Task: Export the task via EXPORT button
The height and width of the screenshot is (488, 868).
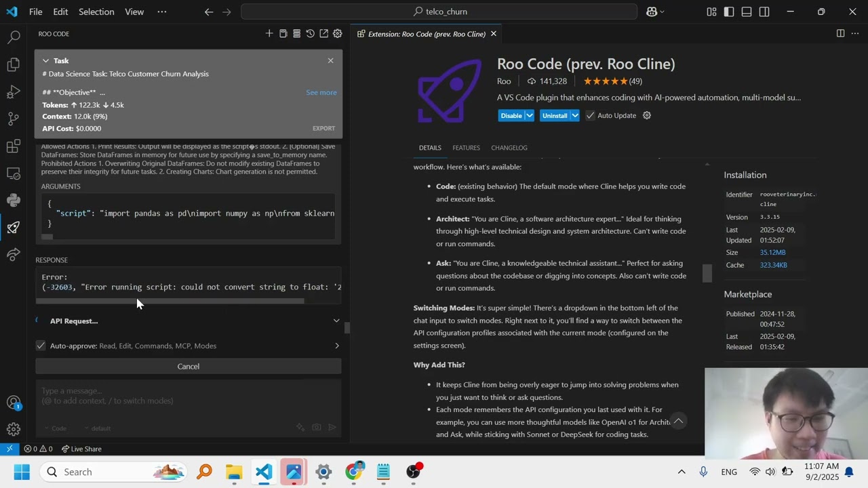Action: 323,128
